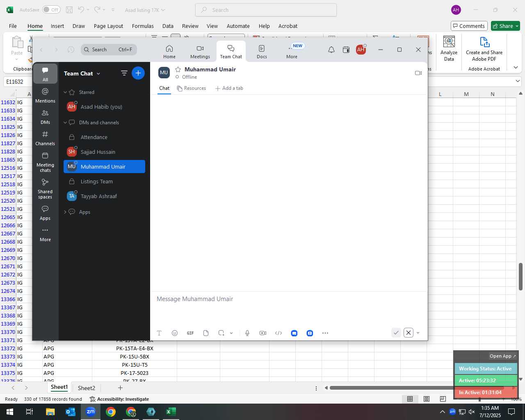Insert a code snippet
Screen dimensions: 525x420
tap(278, 333)
